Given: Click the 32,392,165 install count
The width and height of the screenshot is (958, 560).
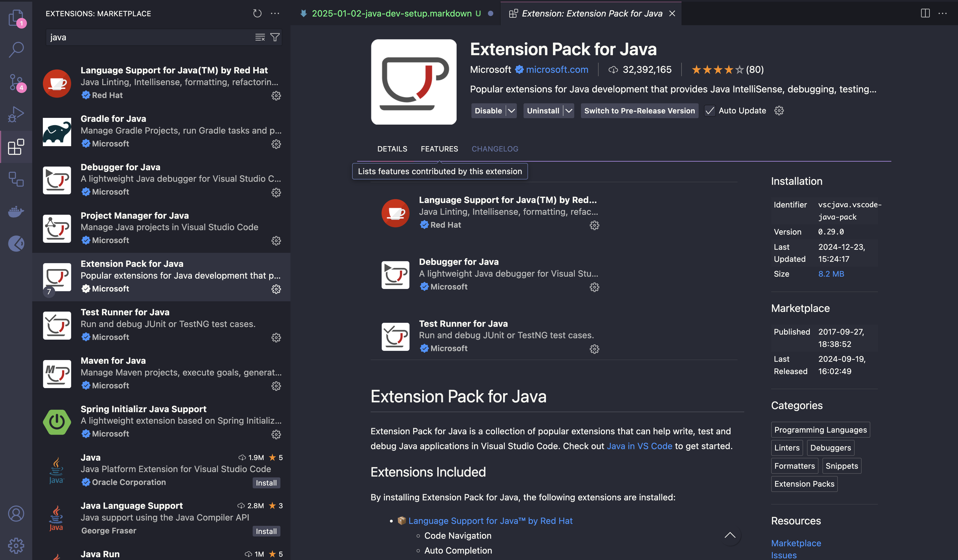Looking at the screenshot, I should click(x=640, y=69).
